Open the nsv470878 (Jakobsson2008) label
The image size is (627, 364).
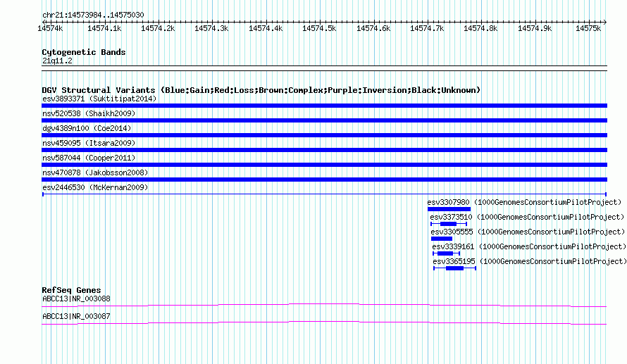(x=95, y=172)
